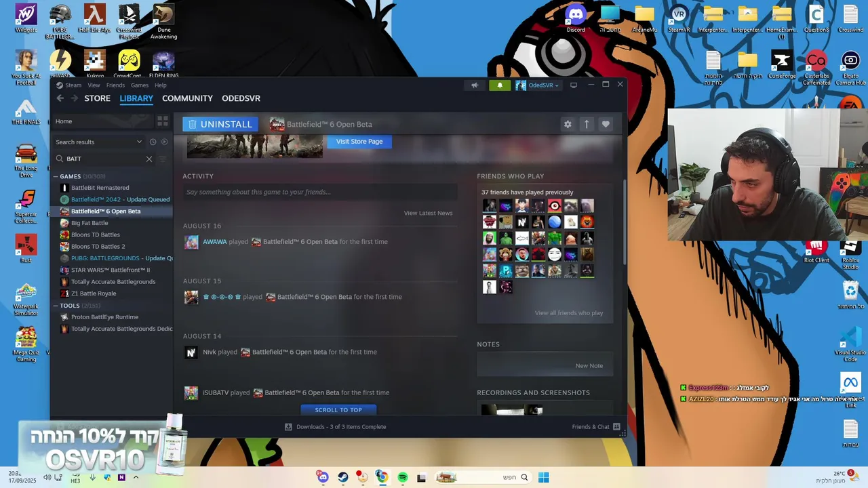Open the Downloads status icon

288,427
